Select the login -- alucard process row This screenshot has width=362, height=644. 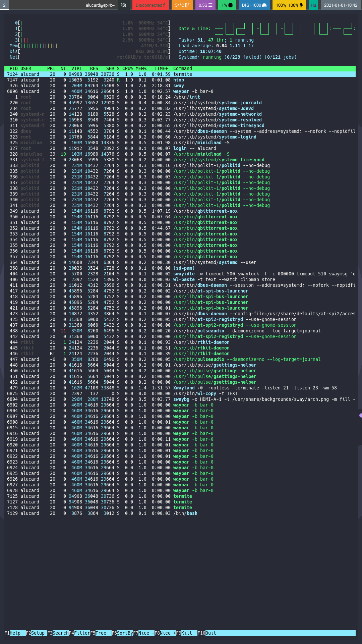point(180,148)
